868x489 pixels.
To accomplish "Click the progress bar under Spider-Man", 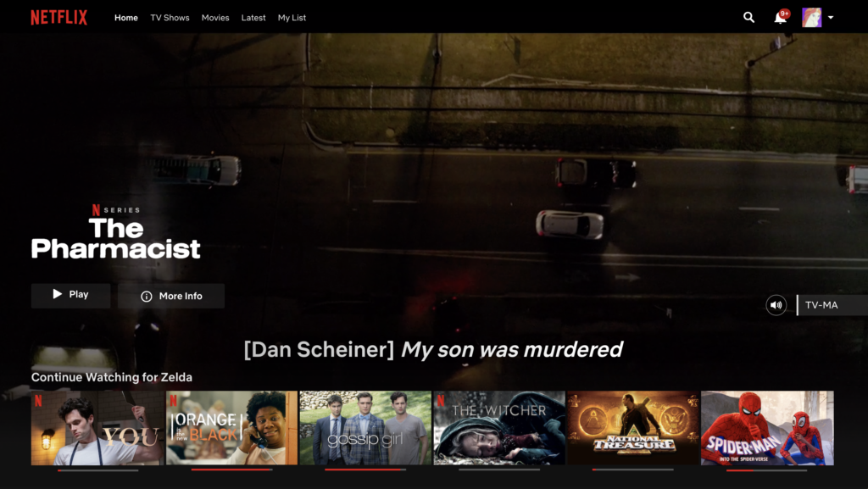I will pyautogui.click(x=766, y=470).
